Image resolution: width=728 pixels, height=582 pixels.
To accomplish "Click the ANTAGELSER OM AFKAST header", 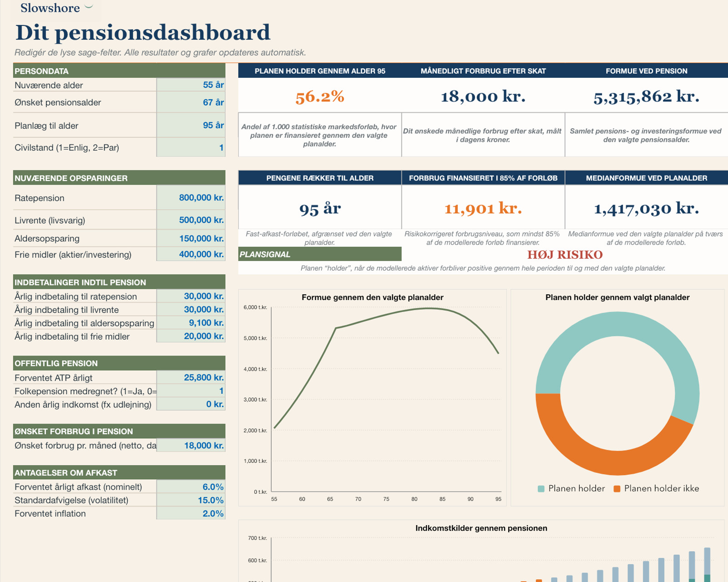I will pyautogui.click(x=119, y=472).
